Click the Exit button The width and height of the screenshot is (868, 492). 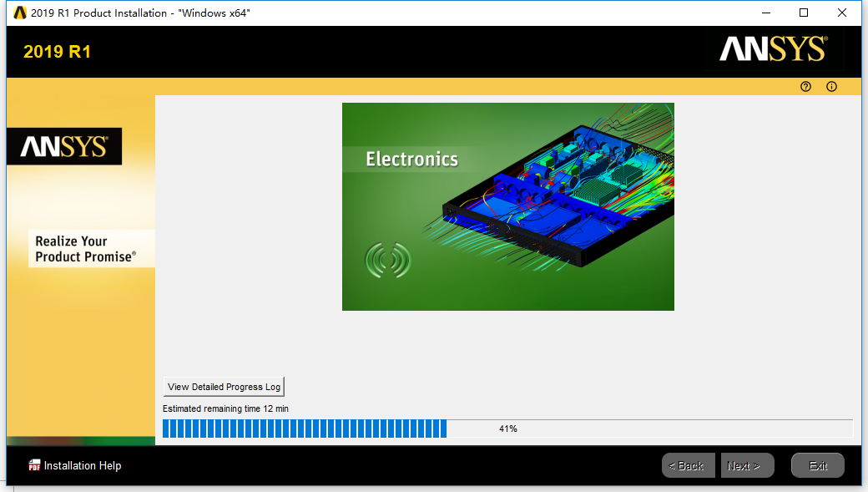click(818, 465)
